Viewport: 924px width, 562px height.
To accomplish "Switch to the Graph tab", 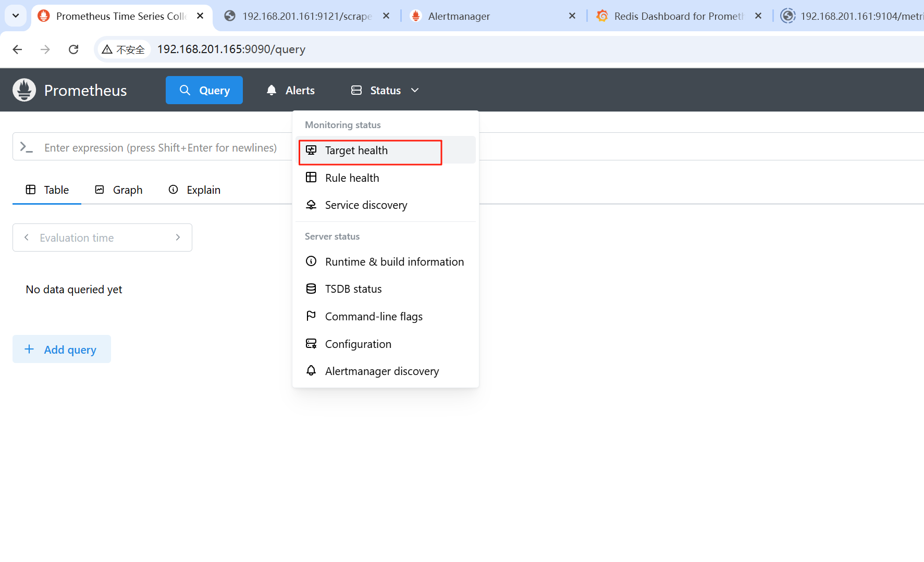I will [118, 190].
